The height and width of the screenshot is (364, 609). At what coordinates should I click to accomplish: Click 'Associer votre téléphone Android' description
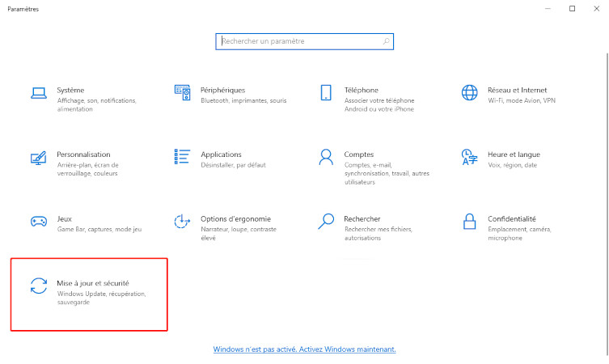[379, 105]
